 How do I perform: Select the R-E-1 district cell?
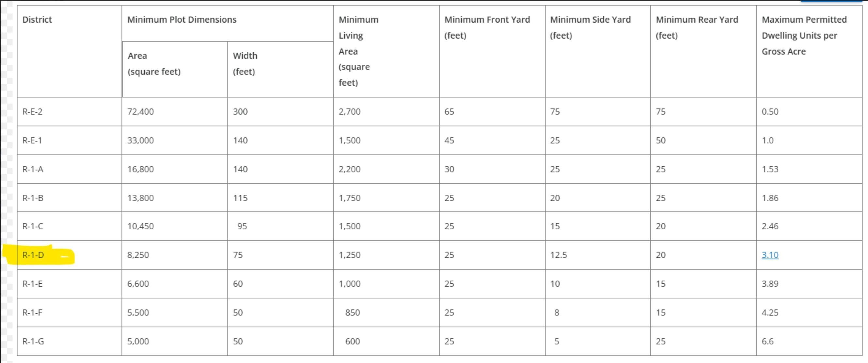pos(32,140)
